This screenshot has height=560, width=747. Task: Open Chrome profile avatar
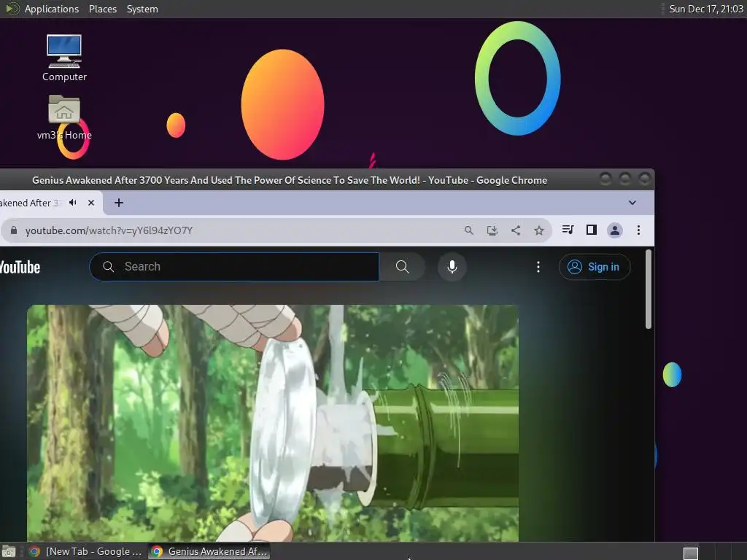614,230
